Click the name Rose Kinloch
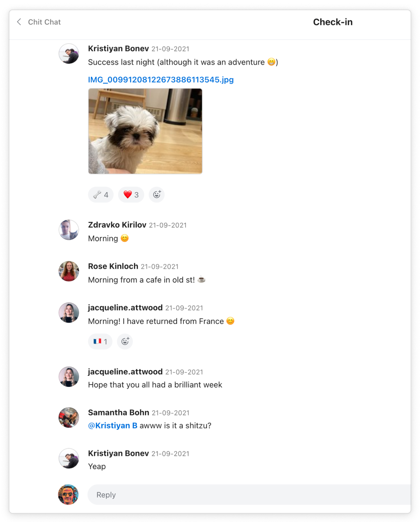Image resolution: width=420 pixels, height=522 pixels. [x=113, y=266]
